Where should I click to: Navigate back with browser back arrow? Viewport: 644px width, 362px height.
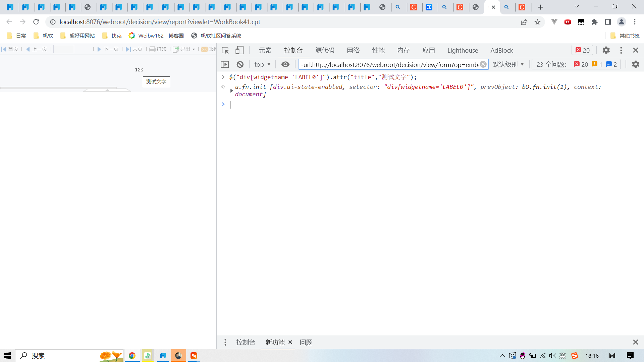pos(9,22)
